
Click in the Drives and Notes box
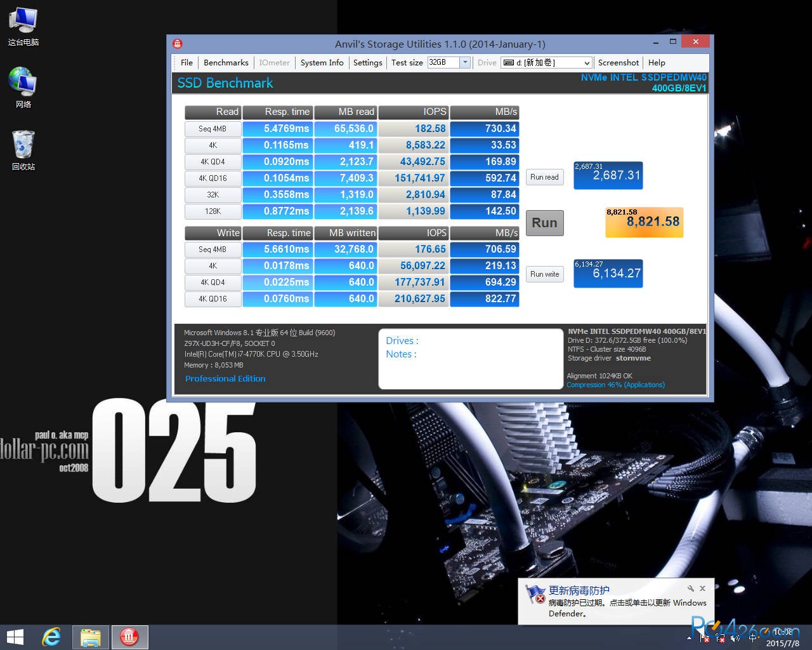(x=471, y=359)
